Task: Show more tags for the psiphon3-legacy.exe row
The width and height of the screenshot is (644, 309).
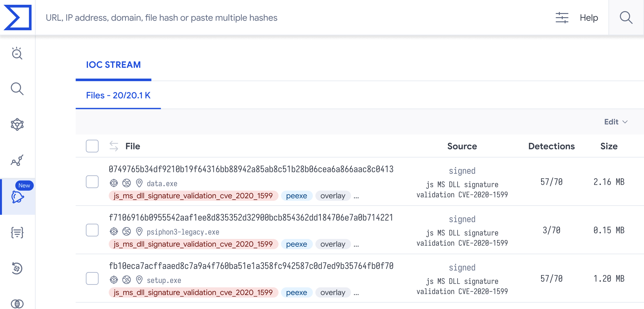Action: coord(356,245)
